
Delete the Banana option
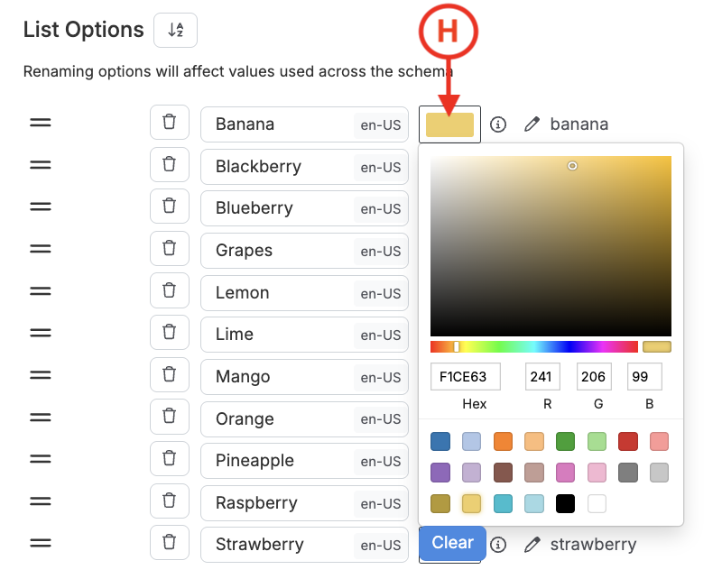[169, 124]
